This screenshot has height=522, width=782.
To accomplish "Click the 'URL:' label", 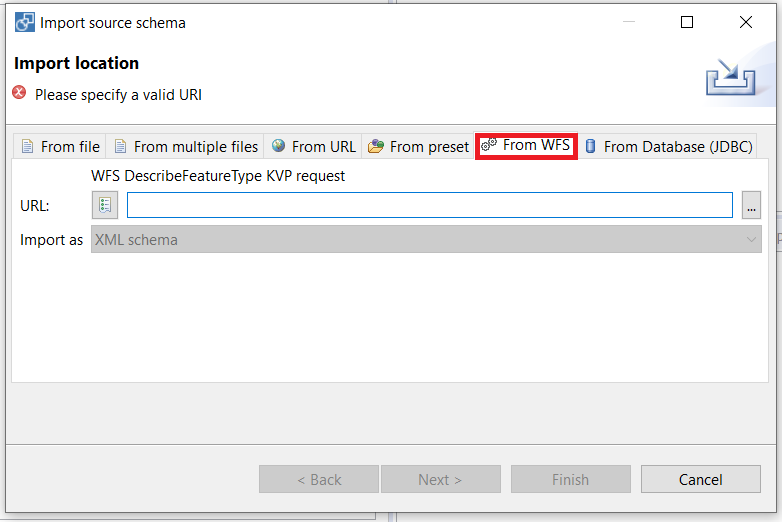I will [x=34, y=205].
